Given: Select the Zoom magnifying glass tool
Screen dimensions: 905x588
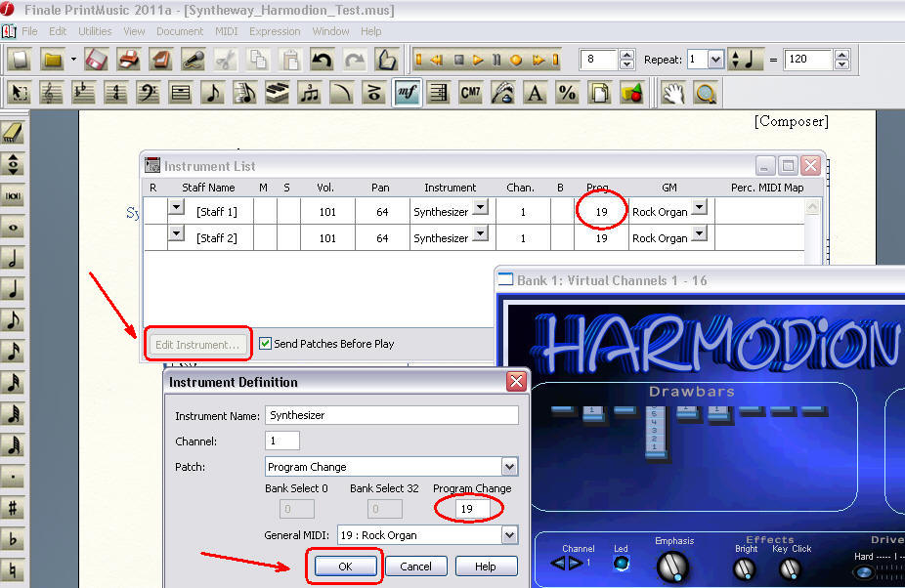Looking at the screenshot, I should click(706, 93).
